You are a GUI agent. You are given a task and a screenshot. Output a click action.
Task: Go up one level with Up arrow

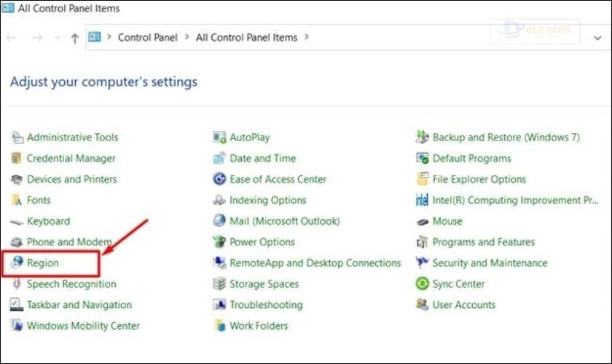coord(74,38)
